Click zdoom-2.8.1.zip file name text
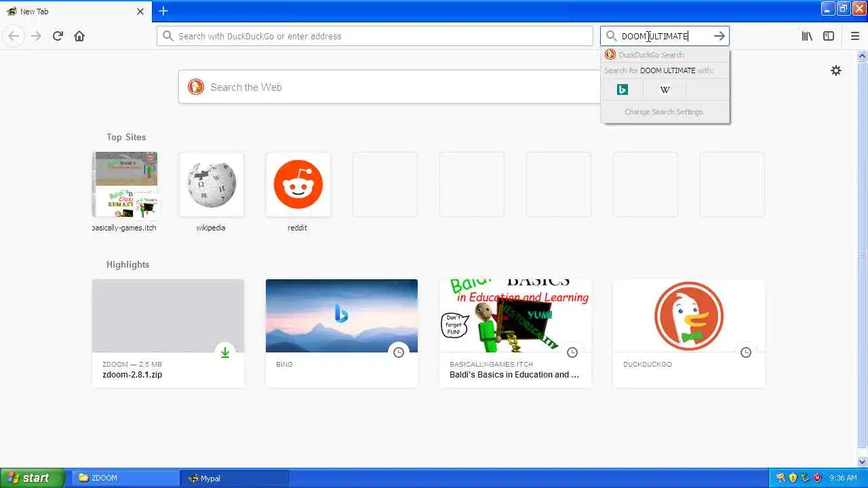Screen dimensions: 868x488 [132, 375]
